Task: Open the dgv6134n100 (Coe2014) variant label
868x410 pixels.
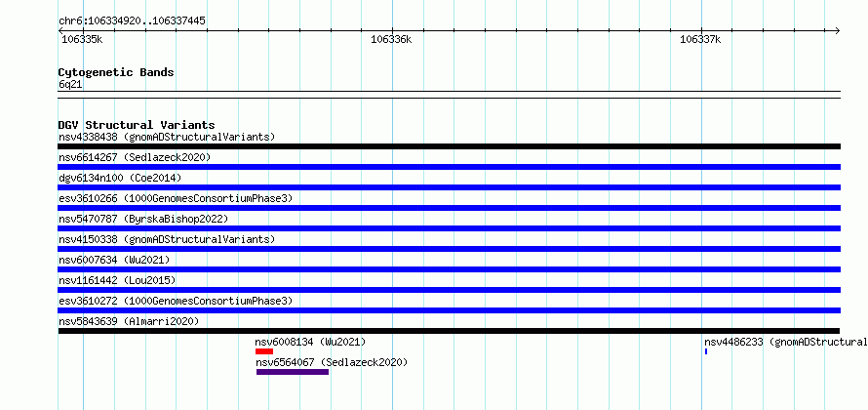Action: [120, 178]
